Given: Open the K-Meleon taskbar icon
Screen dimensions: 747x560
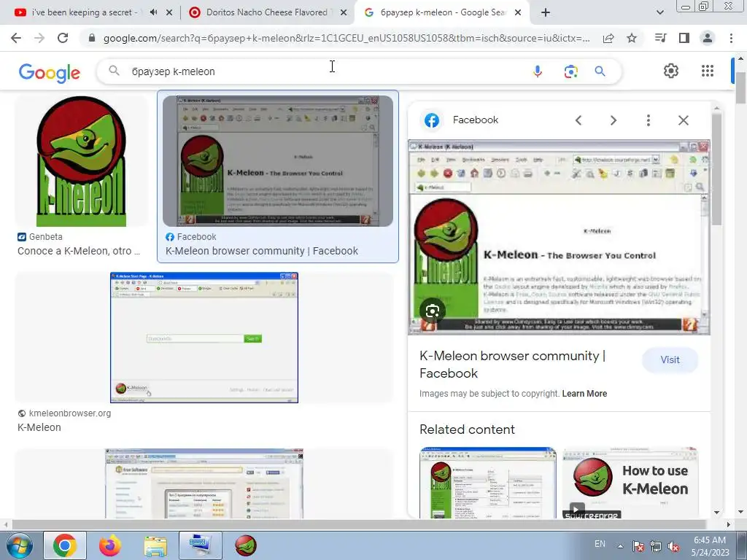Looking at the screenshot, I should [246, 545].
